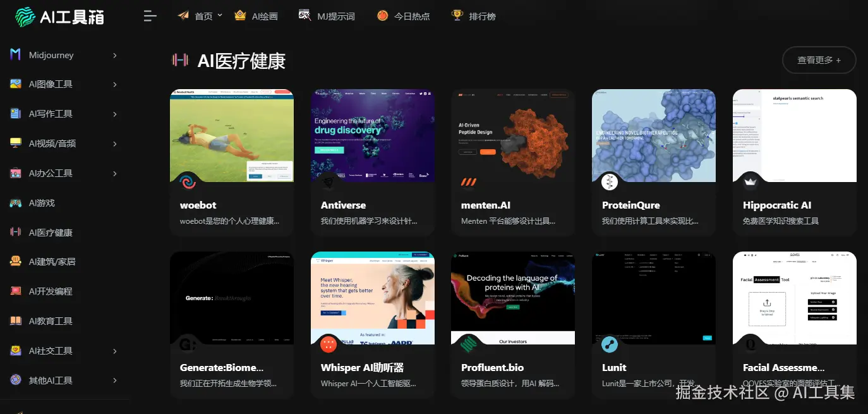Click the AI教育工具 book icon
868x414 pixels.
pos(16,321)
